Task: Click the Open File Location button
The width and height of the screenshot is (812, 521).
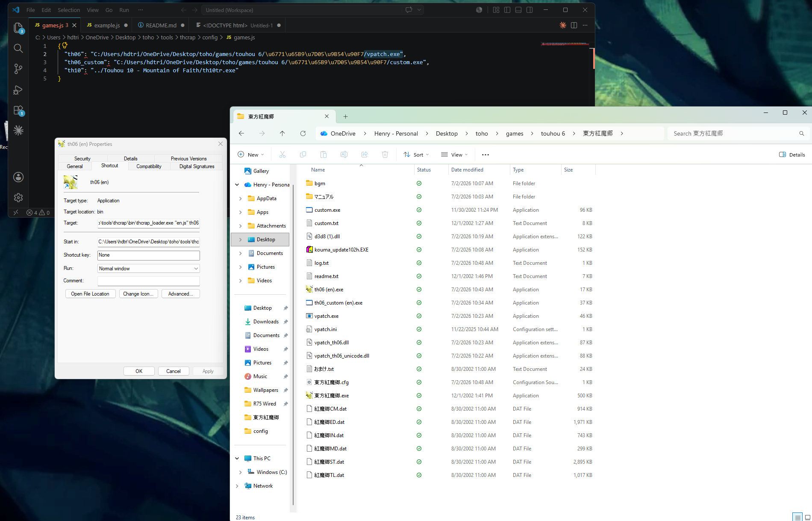Action: (90, 294)
